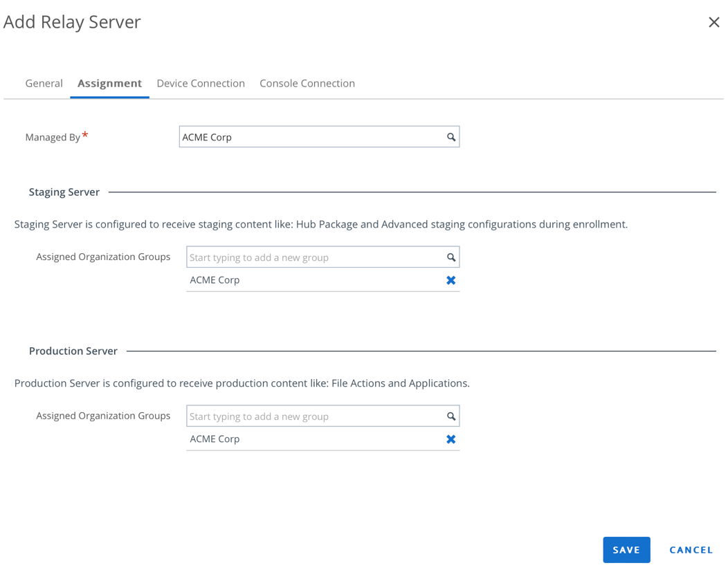This screenshot has height=570, width=728.
Task: Focus the Managed By text field
Action: [311, 137]
